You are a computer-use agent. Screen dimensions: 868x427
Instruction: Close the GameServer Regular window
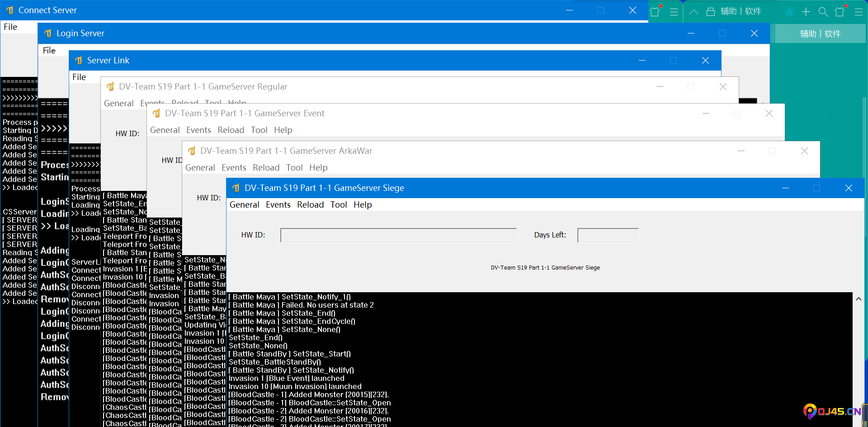[723, 86]
